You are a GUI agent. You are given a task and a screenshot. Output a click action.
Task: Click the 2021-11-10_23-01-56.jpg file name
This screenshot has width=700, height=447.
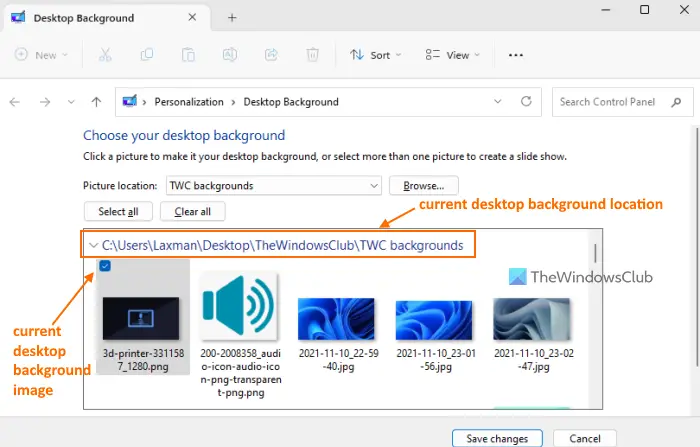[x=436, y=360]
